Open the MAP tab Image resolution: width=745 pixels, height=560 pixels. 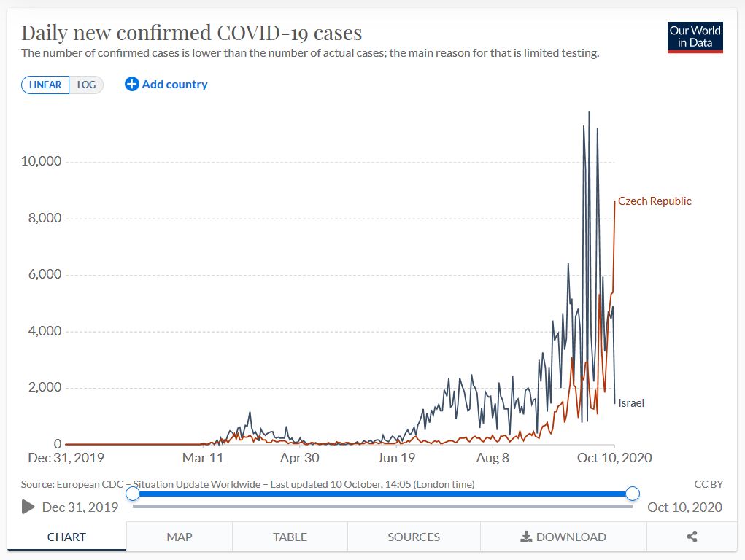tap(179, 537)
